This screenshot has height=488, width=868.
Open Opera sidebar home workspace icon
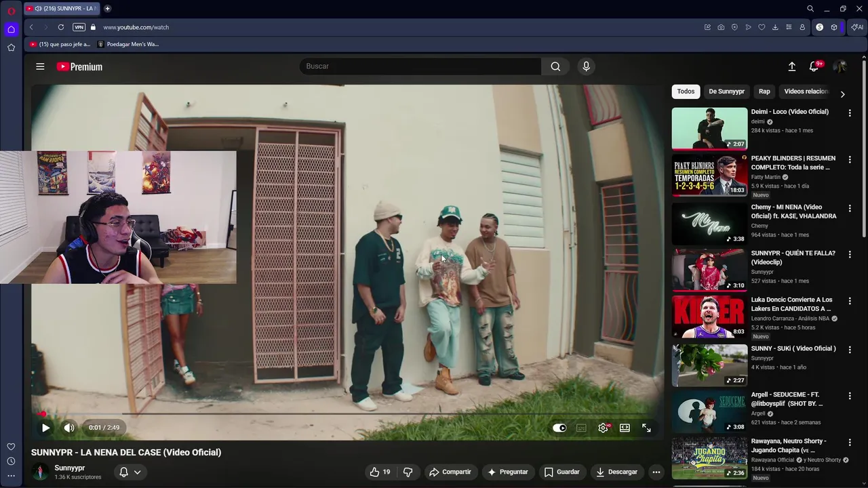pyautogui.click(x=11, y=29)
